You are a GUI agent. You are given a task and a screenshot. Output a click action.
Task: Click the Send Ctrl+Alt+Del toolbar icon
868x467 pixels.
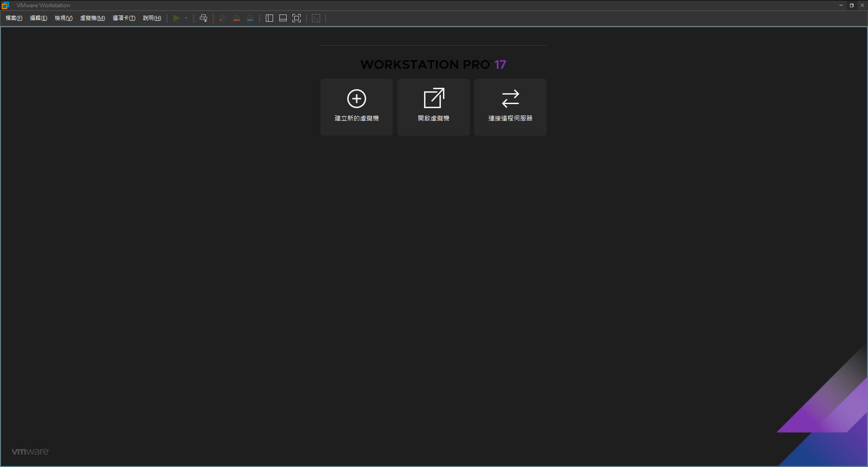(x=203, y=18)
